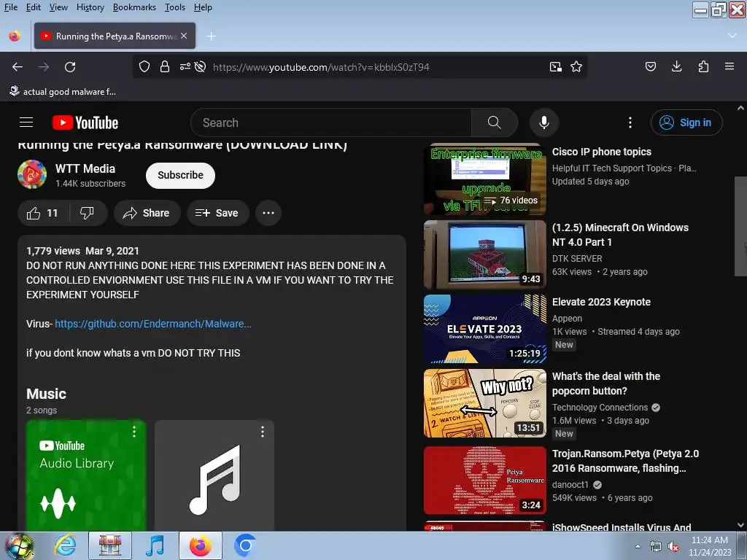
Task: Select the Running the Petya.a Ransomware tab
Action: click(115, 36)
